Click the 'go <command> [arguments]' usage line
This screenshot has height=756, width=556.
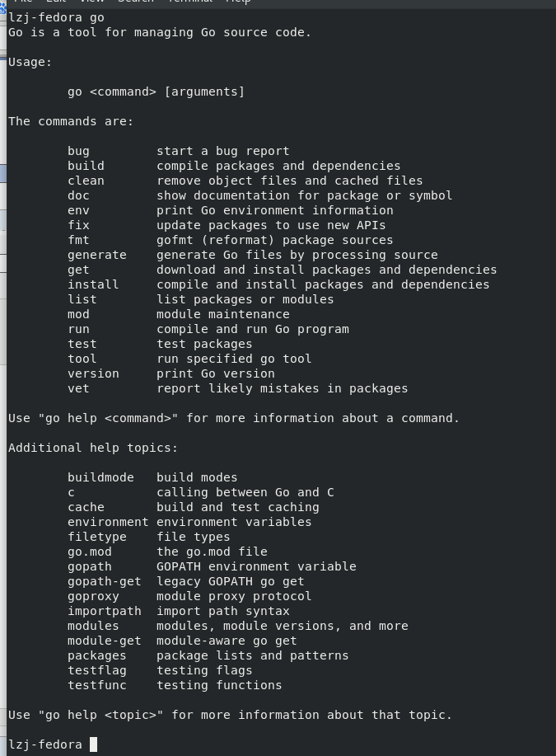point(157,92)
